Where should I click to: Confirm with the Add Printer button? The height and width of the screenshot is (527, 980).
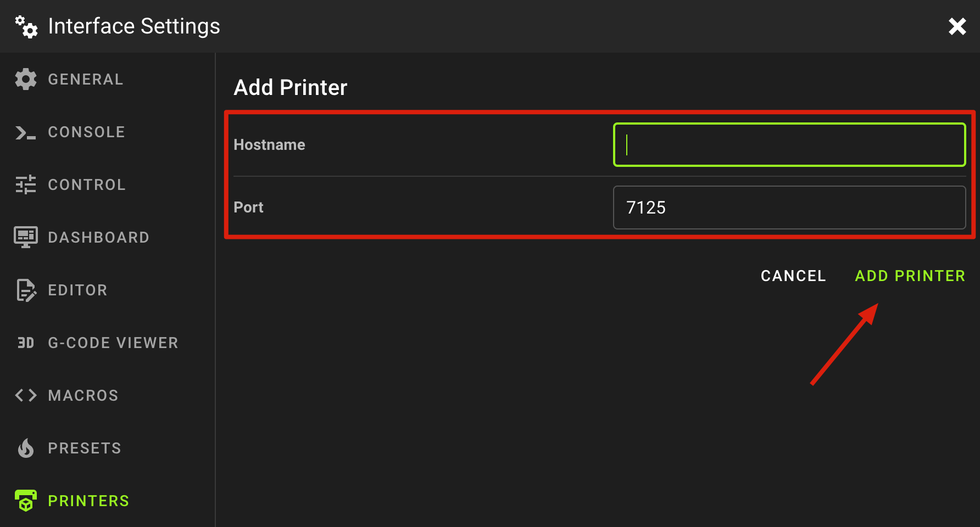pos(910,276)
